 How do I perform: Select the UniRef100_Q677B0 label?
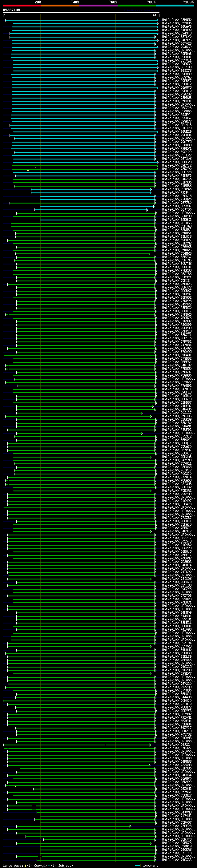click(x=177, y=203)
